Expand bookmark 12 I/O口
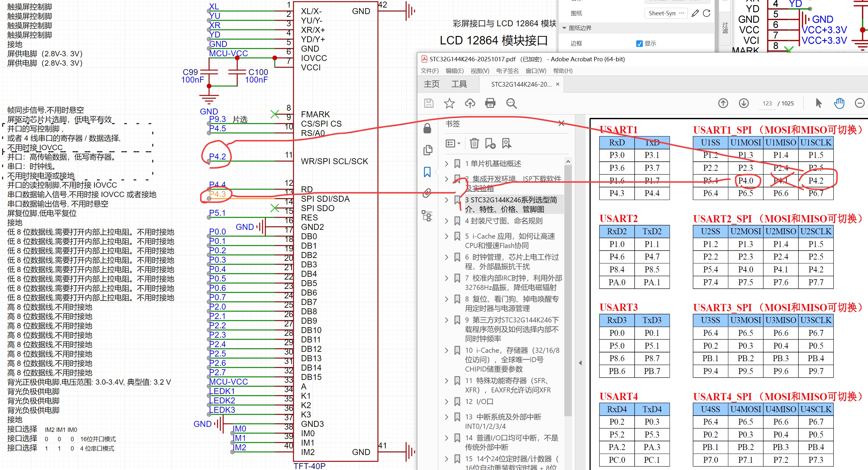868x470 pixels. pos(446,402)
